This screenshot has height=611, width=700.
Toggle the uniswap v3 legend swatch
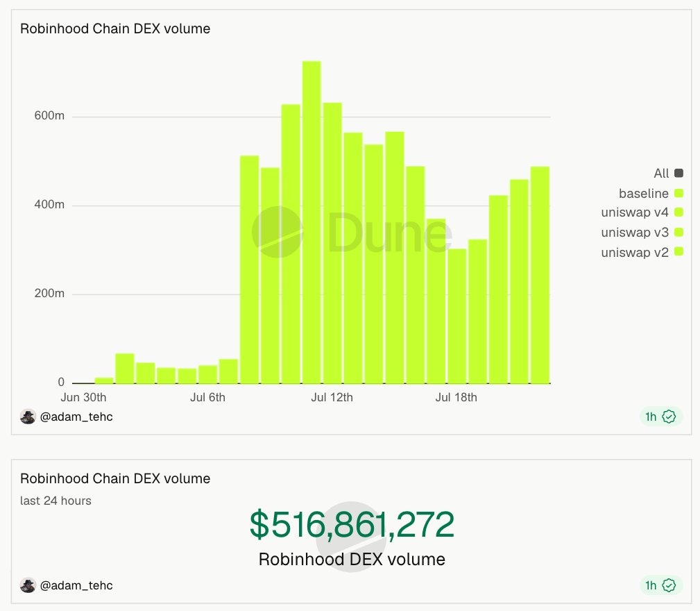click(x=678, y=232)
